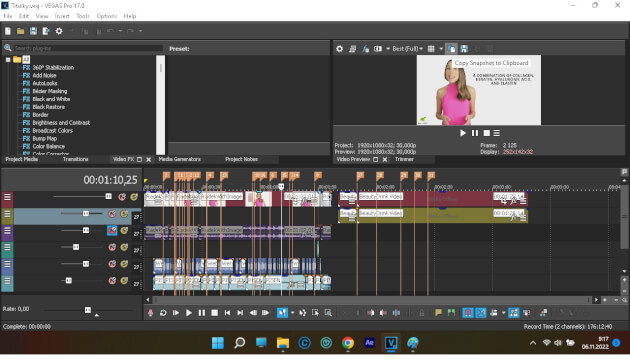This screenshot has width=630, height=360.
Task: Open the Tools menu
Action: [83, 16]
